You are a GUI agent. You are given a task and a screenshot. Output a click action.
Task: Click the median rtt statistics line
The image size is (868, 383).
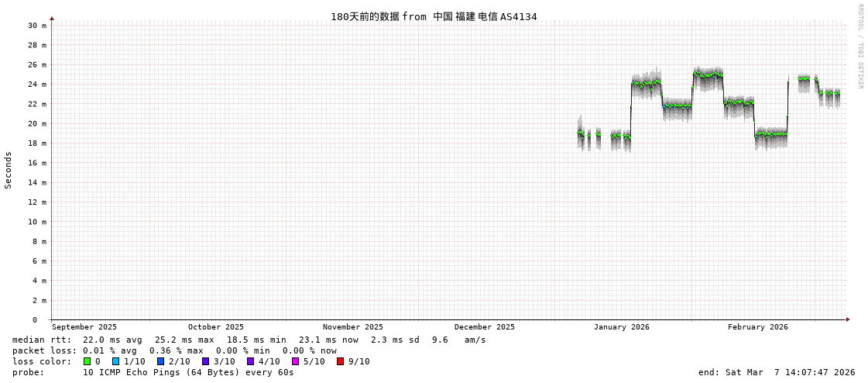tap(249, 340)
